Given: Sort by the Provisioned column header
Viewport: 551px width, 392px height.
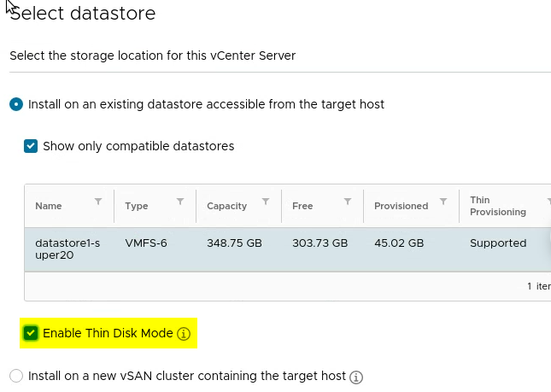Looking at the screenshot, I should [x=401, y=206].
